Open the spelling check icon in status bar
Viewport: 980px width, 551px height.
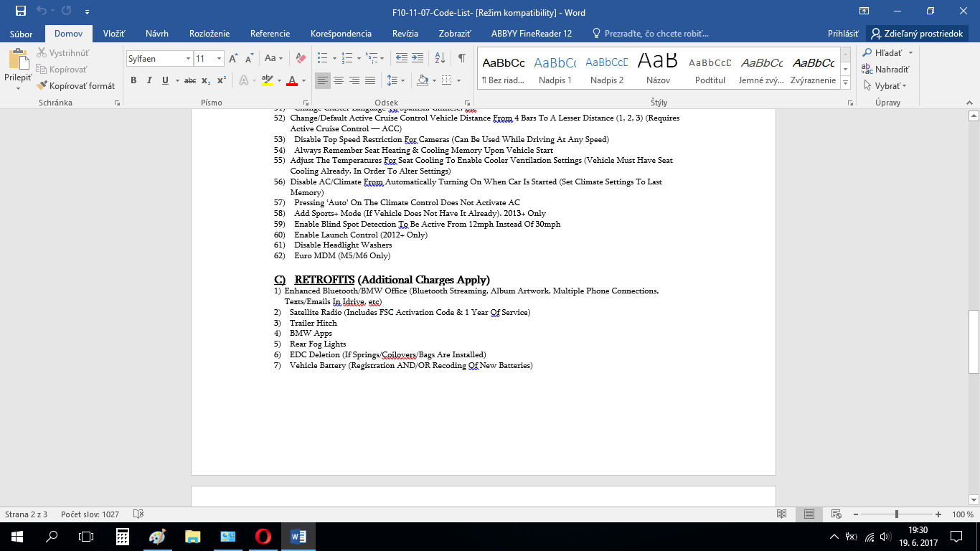pos(139,514)
